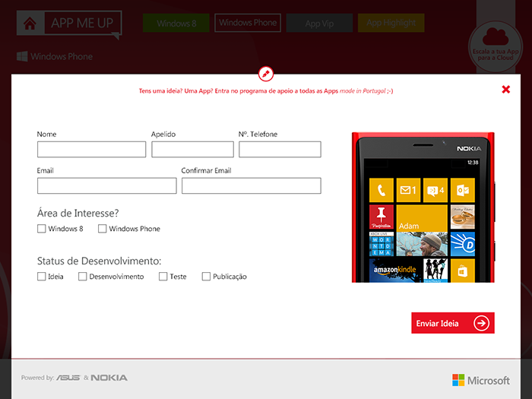Click the blue D app tile
The width and height of the screenshot is (532, 399).
pos(463,244)
